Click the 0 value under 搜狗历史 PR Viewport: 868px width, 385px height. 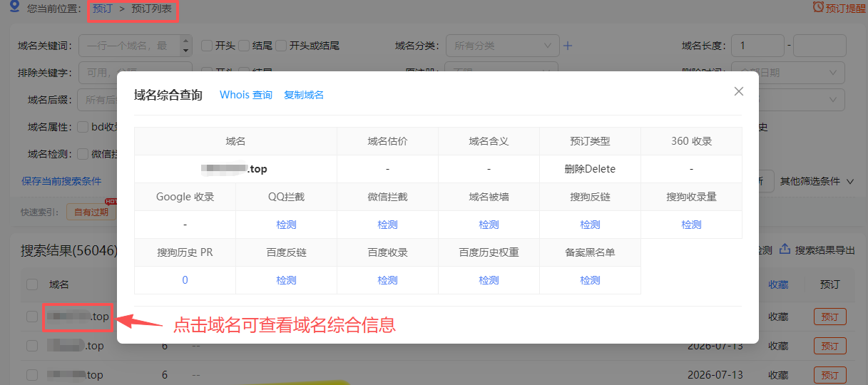185,280
